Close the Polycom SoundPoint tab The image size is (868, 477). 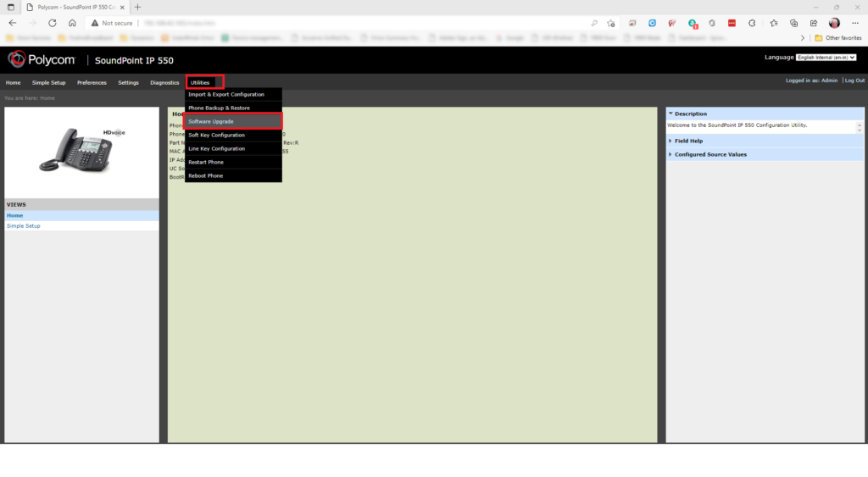[x=122, y=7]
